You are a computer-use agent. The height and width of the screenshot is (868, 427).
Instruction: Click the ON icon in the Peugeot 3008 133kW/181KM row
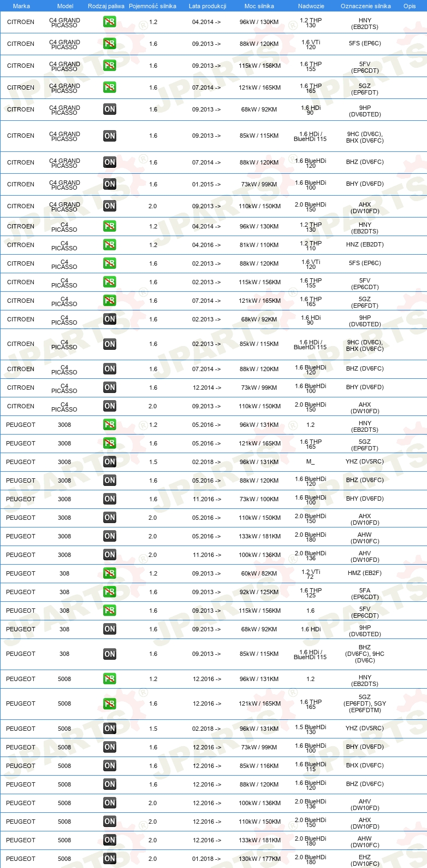(x=110, y=536)
